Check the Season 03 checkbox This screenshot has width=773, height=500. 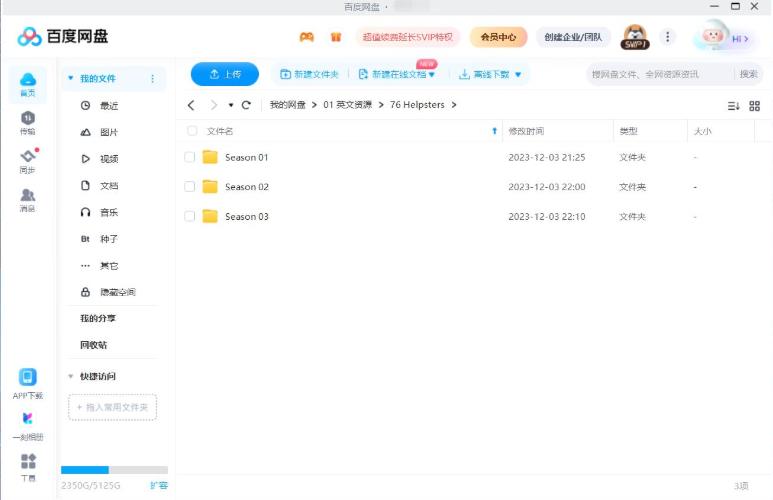coord(190,216)
